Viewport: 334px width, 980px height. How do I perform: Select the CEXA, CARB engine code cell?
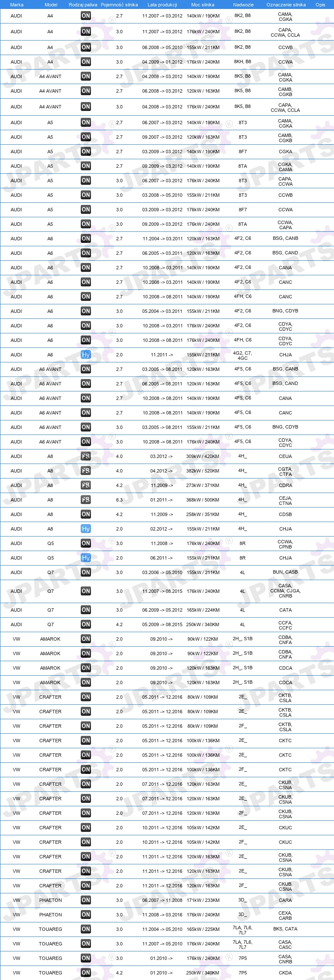285,916
